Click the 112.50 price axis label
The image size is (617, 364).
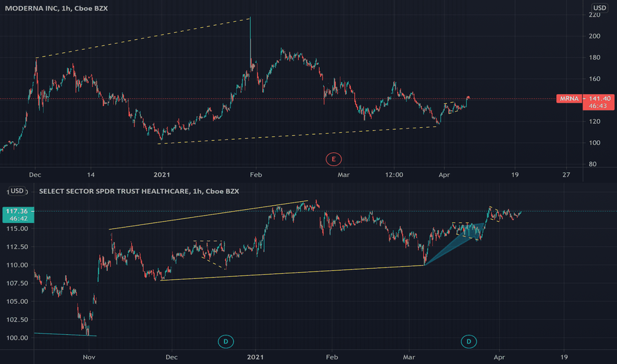pyautogui.click(x=17, y=247)
